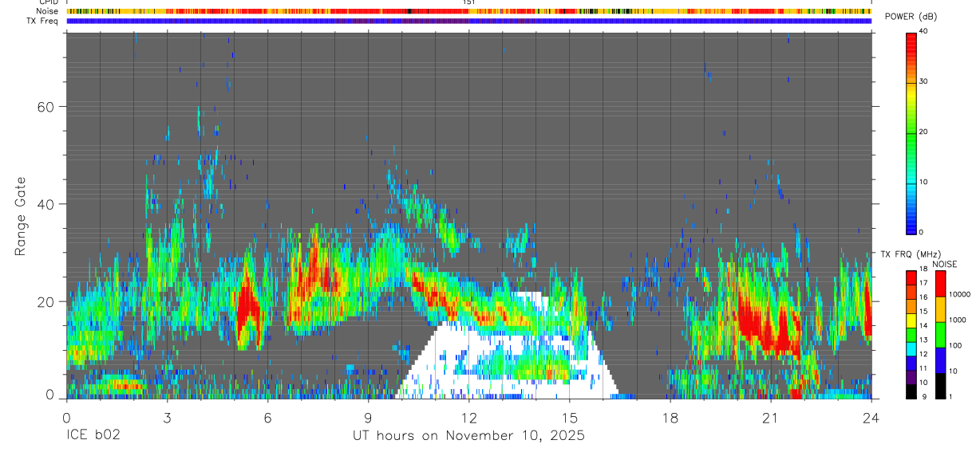The height and width of the screenshot is (452, 980).
Task: Click the noise color strip above the plot
Action: (x=468, y=11)
